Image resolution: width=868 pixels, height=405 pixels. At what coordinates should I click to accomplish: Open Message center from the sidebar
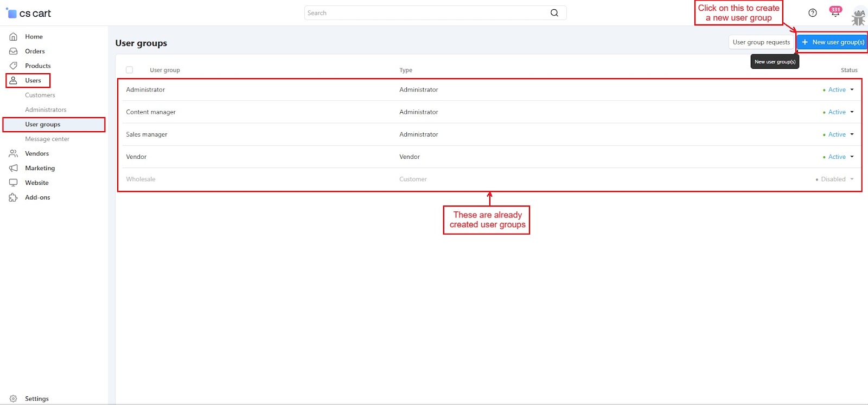click(x=47, y=139)
